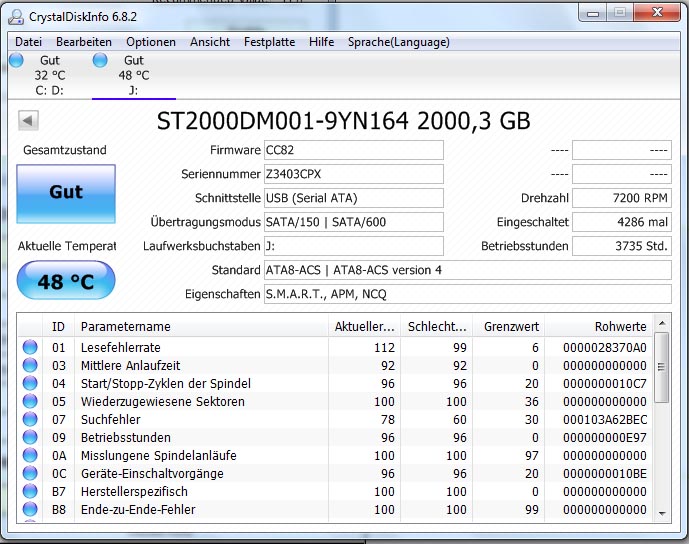
Task: Select the Lesefehlerrate row name
Action: pos(121,348)
